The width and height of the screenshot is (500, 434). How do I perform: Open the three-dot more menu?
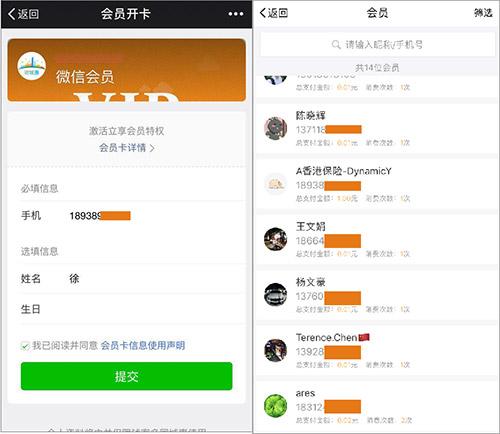click(236, 14)
